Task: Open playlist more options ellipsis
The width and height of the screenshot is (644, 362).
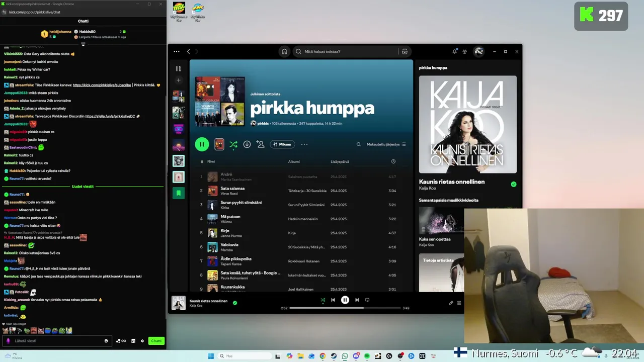Action: (304, 144)
